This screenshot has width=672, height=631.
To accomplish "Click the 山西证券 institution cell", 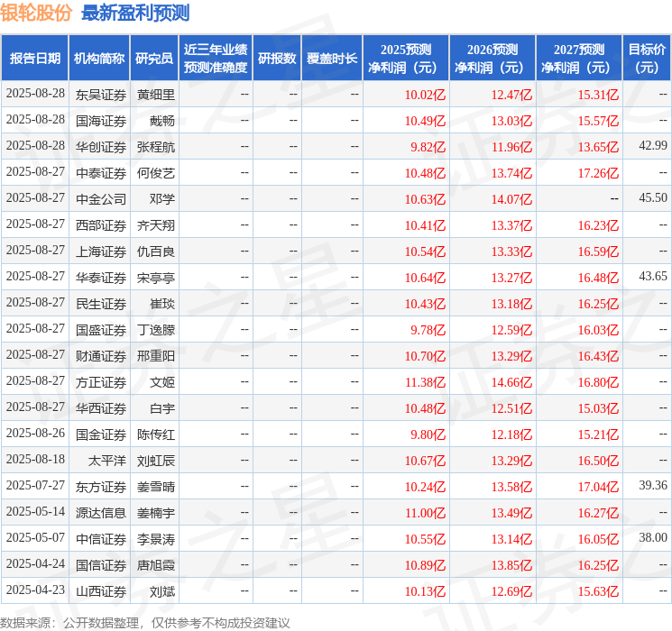I will [101, 591].
